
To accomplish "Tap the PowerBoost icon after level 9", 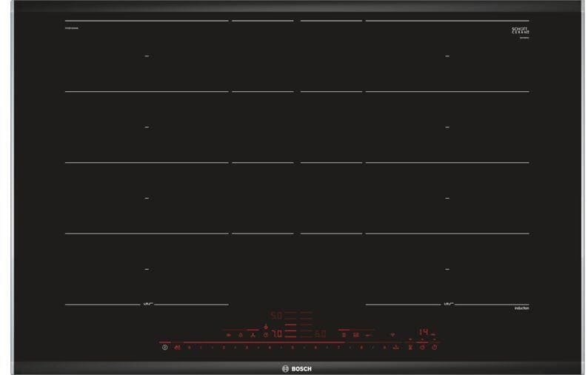I will 396,346.
